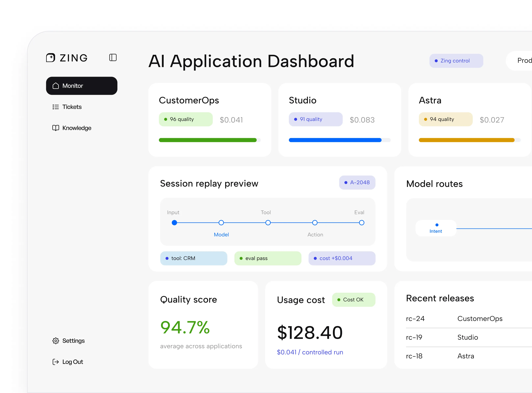Image resolution: width=532 pixels, height=393 pixels.
Task: Click CustomerOps in Recent releases
Action: tap(480, 319)
